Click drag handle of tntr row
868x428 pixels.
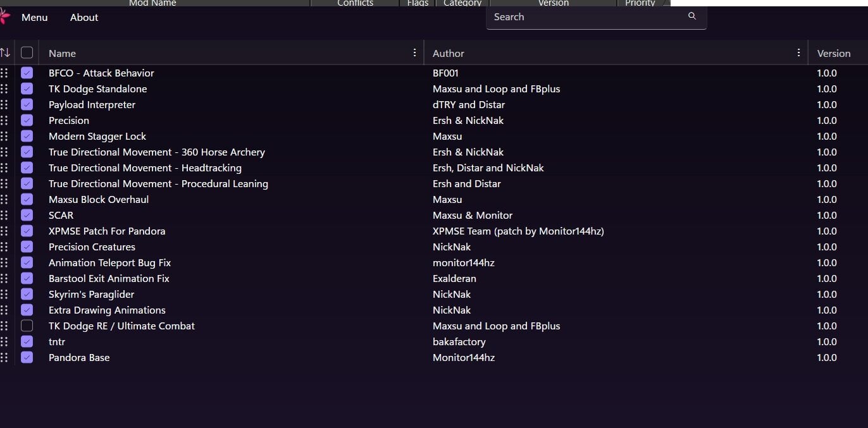(4, 341)
